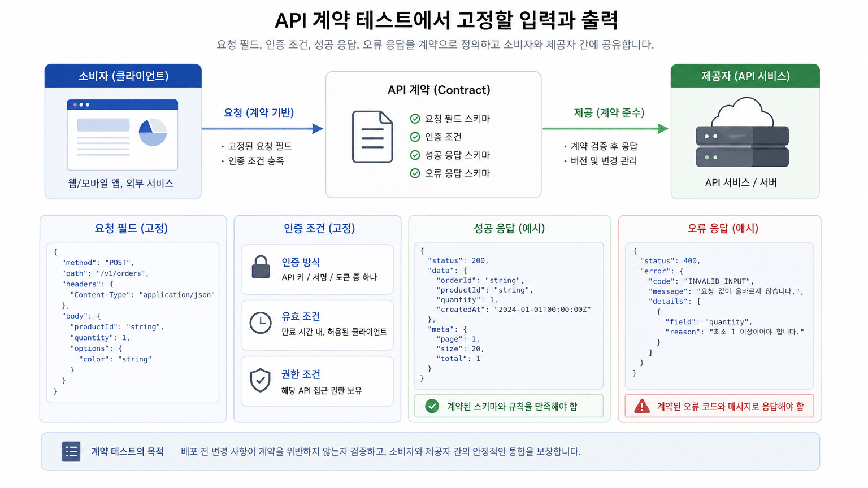Screen dimensions: 868x488
Task: Click the blue arrow under 요청 (계약 기반)
Action: [x=263, y=129]
